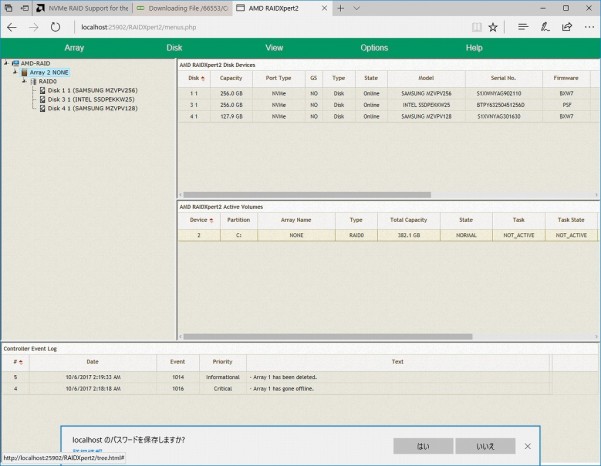
Task: Sort disk devices by Model column
Action: click(x=426, y=78)
